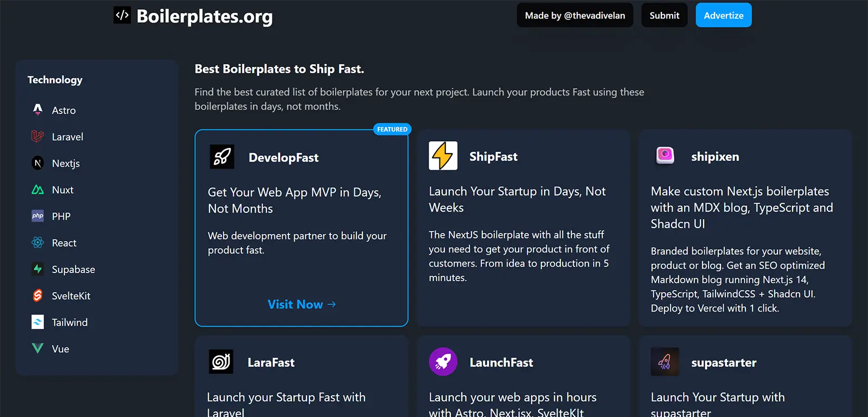Open the supastarter card title

724,363
